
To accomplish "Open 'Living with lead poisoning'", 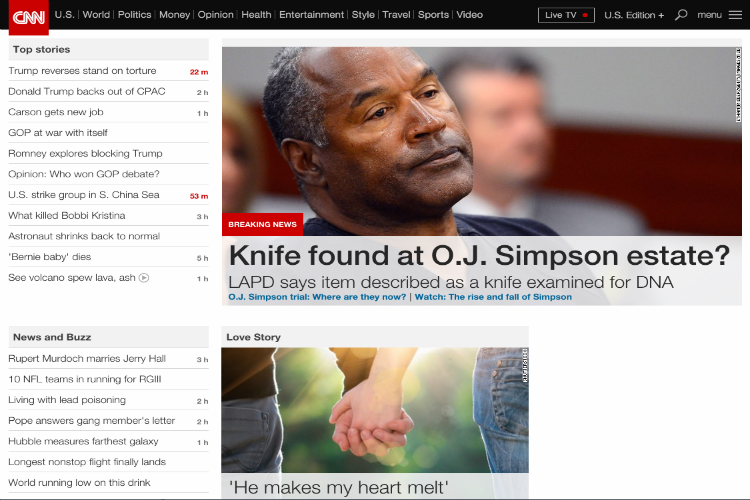I will pos(67,400).
